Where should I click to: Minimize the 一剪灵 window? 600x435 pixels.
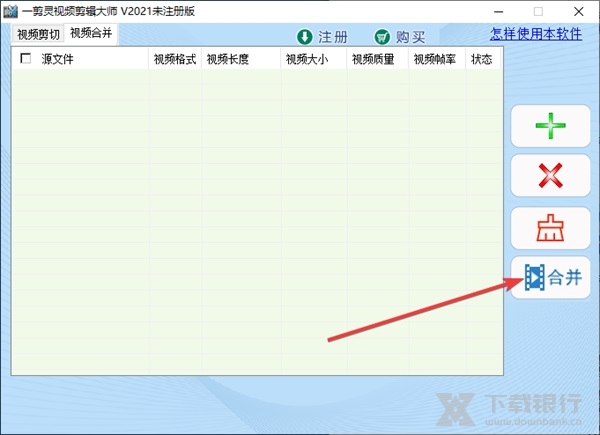[499, 11]
